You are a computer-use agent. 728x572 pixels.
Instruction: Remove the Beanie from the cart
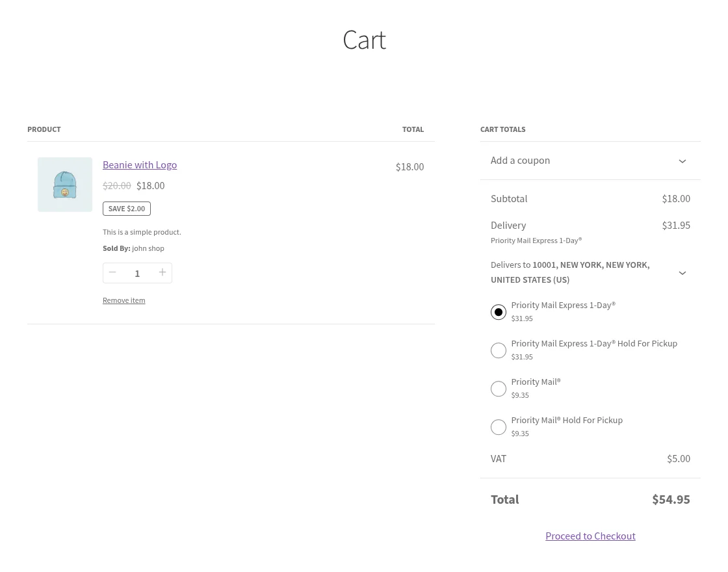[x=123, y=300]
